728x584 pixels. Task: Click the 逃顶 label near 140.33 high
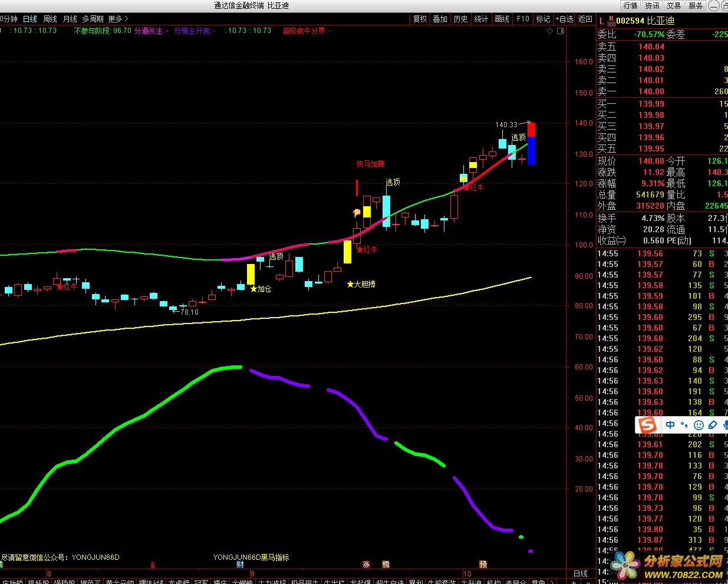pyautogui.click(x=518, y=137)
